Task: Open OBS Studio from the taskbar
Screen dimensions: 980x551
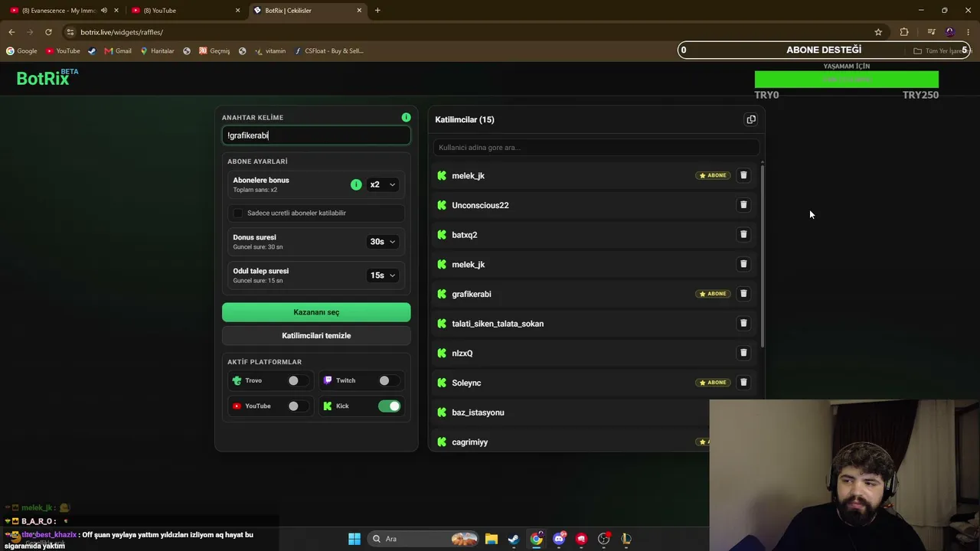Action: coord(604,539)
